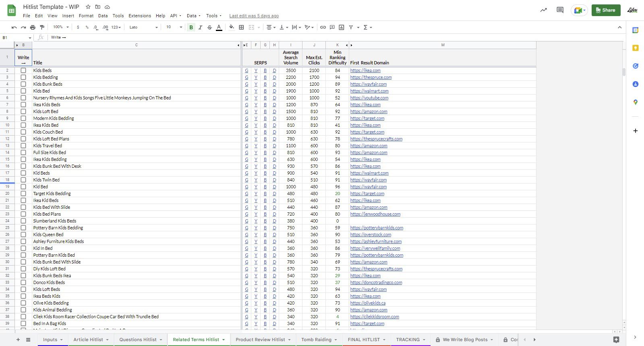Show all sheets list icon
644x346 pixels.
click(28, 340)
